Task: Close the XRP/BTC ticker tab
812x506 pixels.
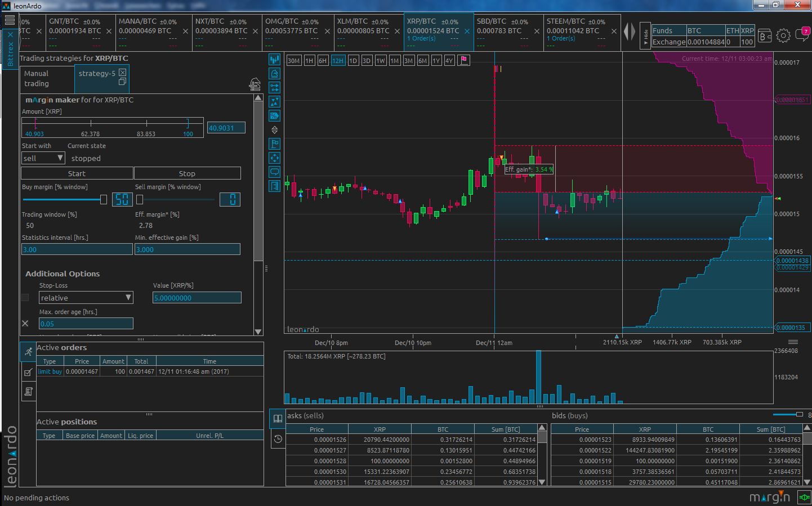Action: pos(467,32)
